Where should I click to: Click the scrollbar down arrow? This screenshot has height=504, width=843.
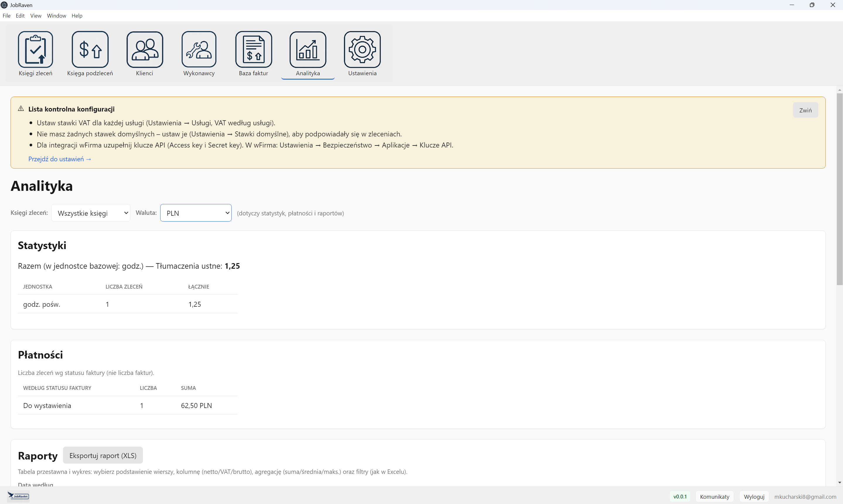point(839,482)
